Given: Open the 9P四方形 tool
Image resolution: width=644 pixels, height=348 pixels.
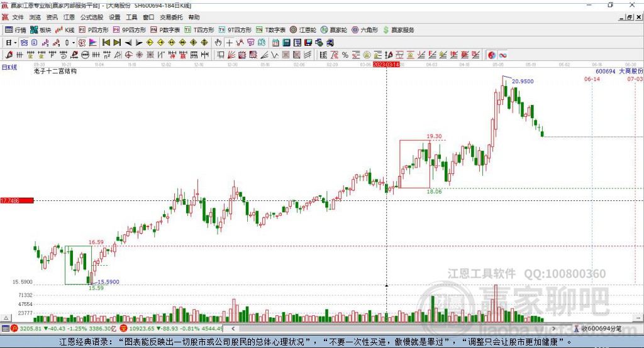Looking at the screenshot, I should (130, 30).
